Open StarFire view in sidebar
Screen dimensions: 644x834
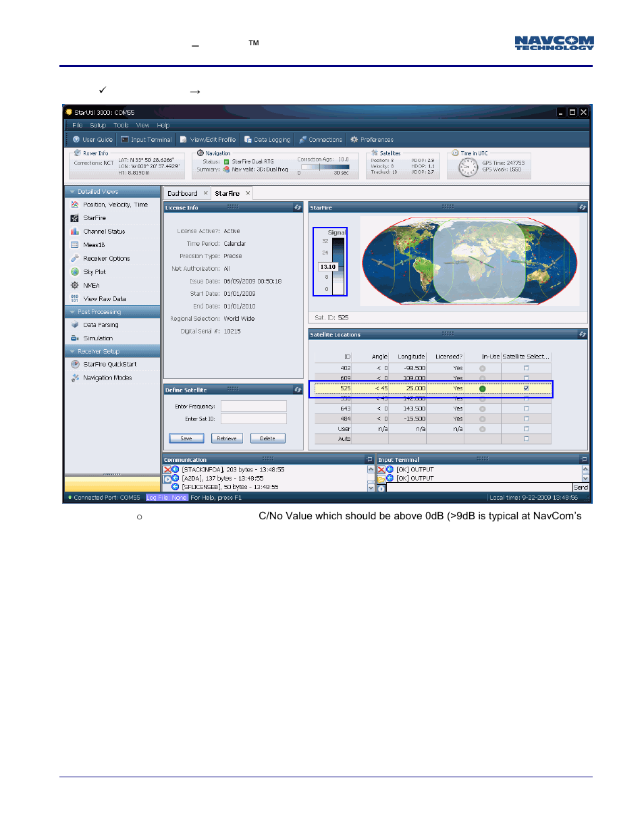point(88,218)
